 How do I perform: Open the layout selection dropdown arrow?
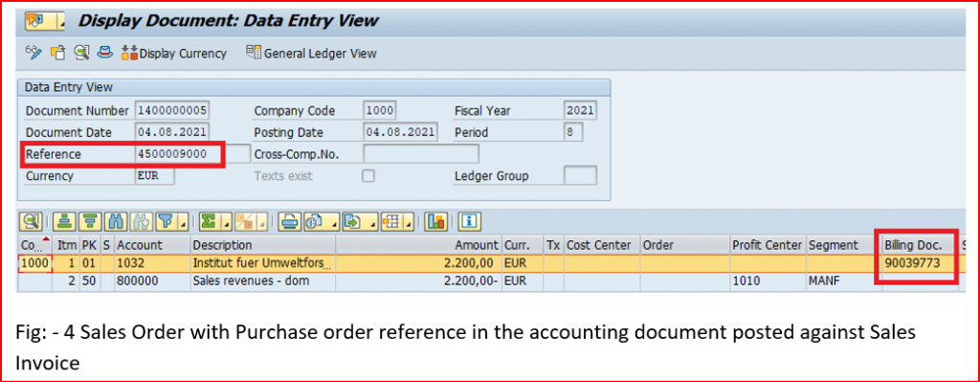pyautogui.click(x=408, y=222)
